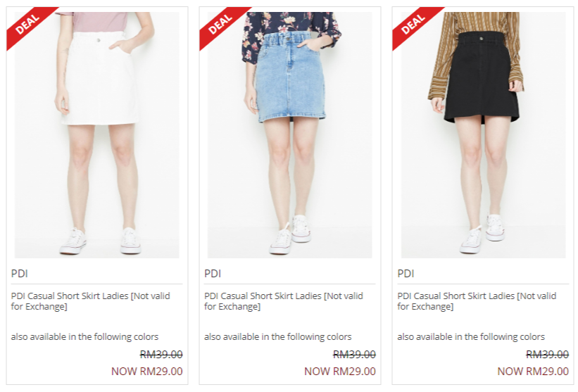Select PDI brand name under denim skirt

click(x=213, y=274)
